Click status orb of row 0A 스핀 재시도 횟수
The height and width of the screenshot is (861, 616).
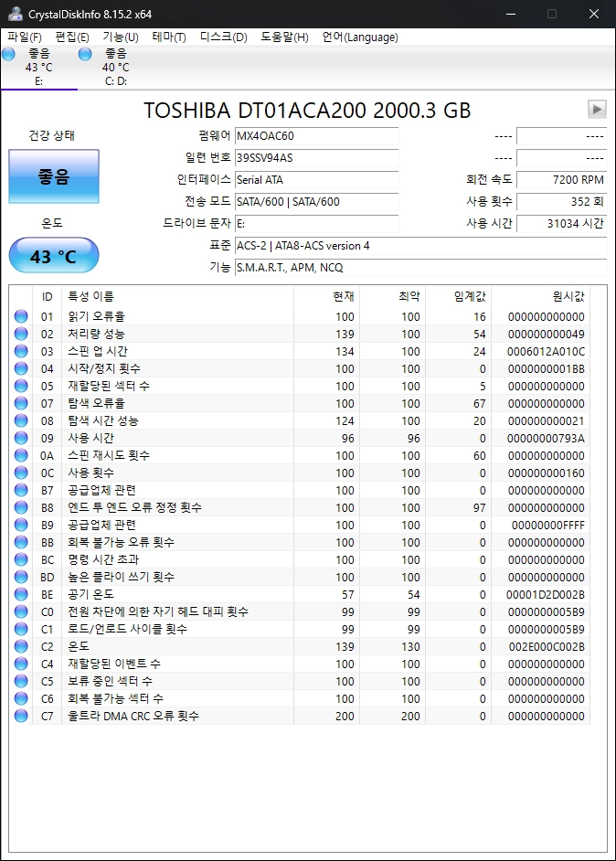(21, 455)
